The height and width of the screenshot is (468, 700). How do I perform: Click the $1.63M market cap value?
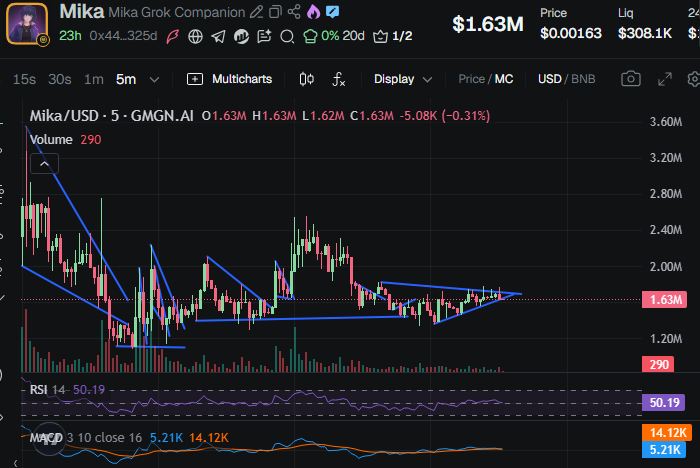point(488,24)
